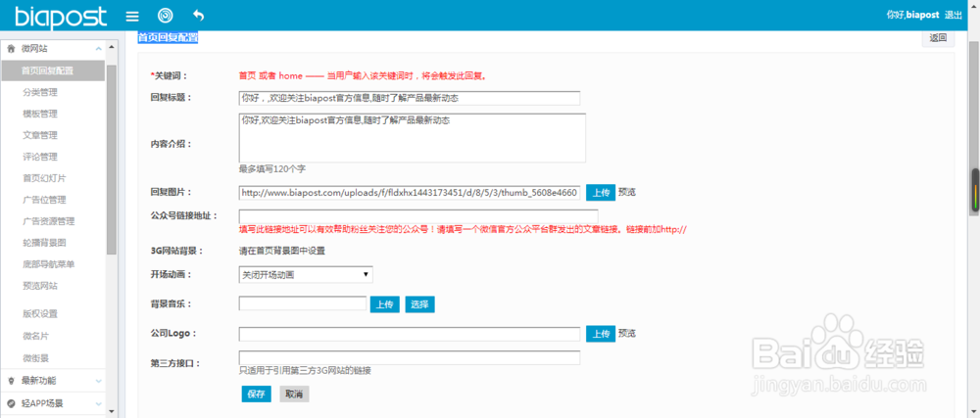Open 微名片 in sidebar

tap(35, 336)
